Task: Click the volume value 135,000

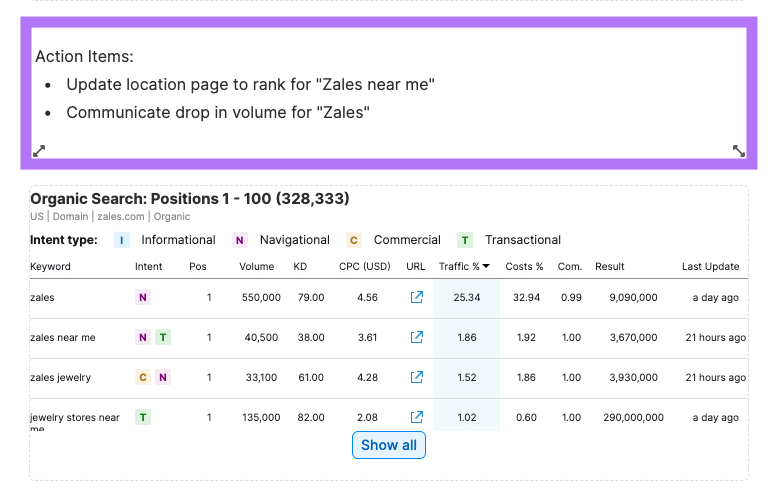Action: point(261,417)
